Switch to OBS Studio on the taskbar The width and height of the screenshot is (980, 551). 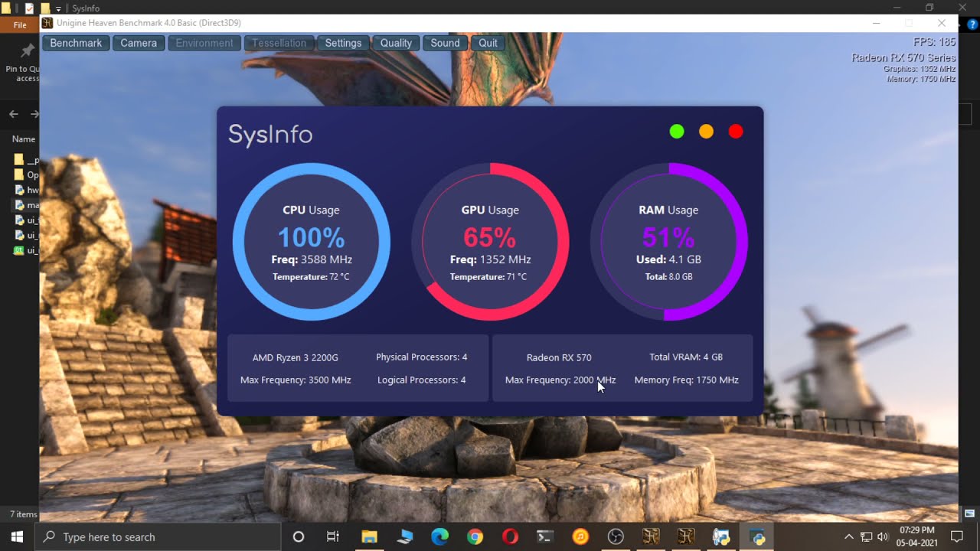616,536
